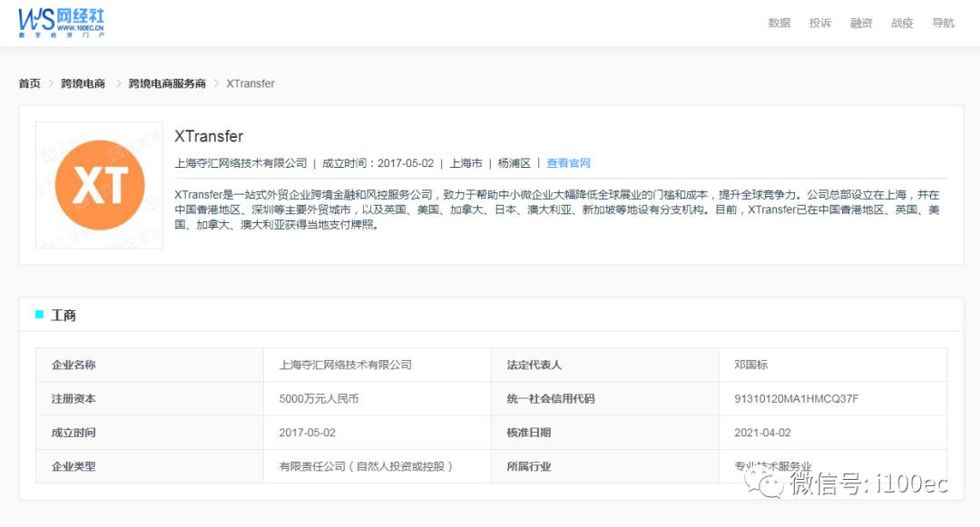Click the 查看官网 link
This screenshot has height=527, width=980.
[x=568, y=163]
